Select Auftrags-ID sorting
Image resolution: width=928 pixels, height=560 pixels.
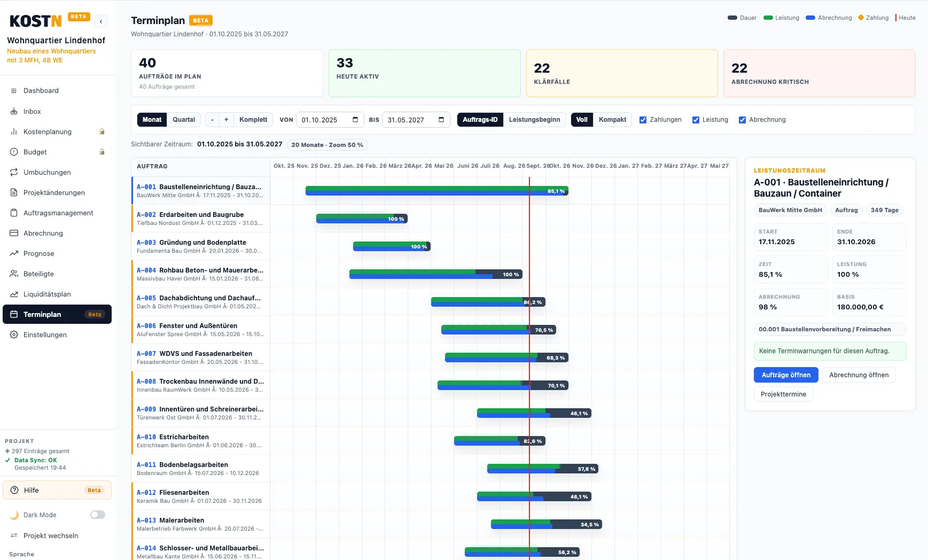480,120
